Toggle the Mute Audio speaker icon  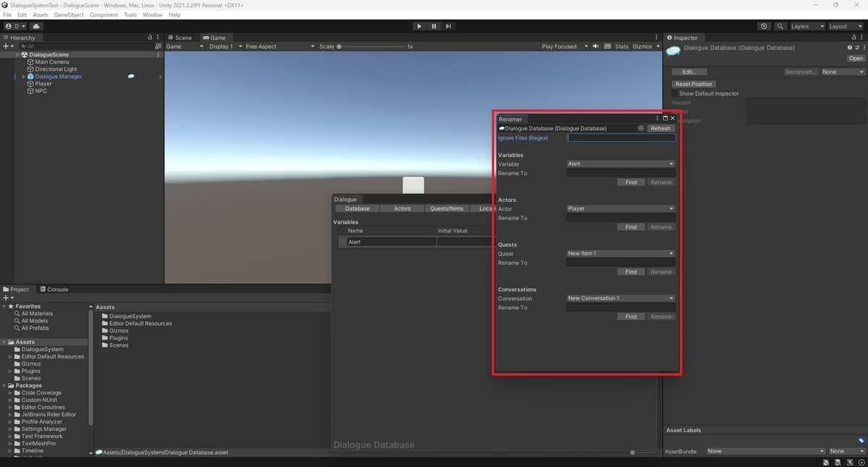pyautogui.click(x=596, y=46)
